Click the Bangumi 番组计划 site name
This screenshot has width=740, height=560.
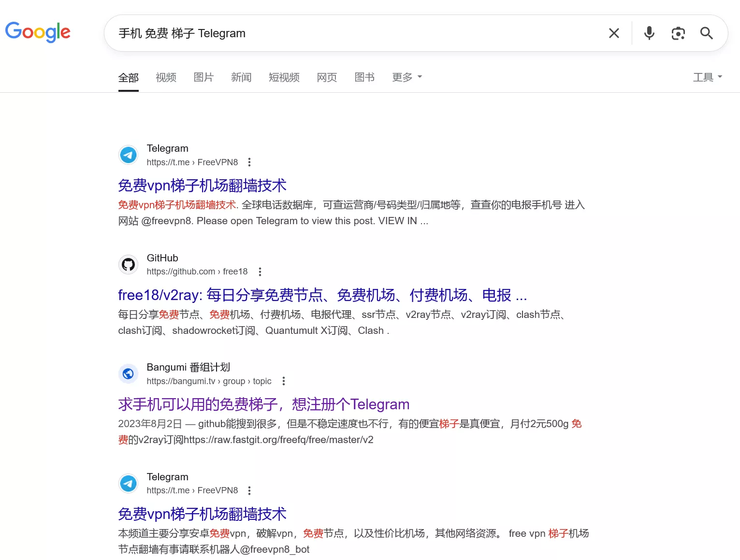click(189, 367)
